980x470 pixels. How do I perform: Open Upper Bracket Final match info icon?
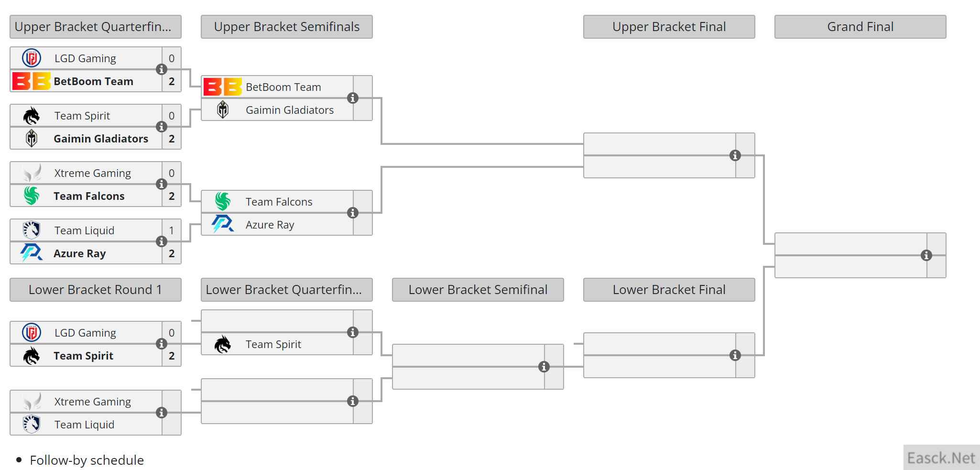coord(735,155)
